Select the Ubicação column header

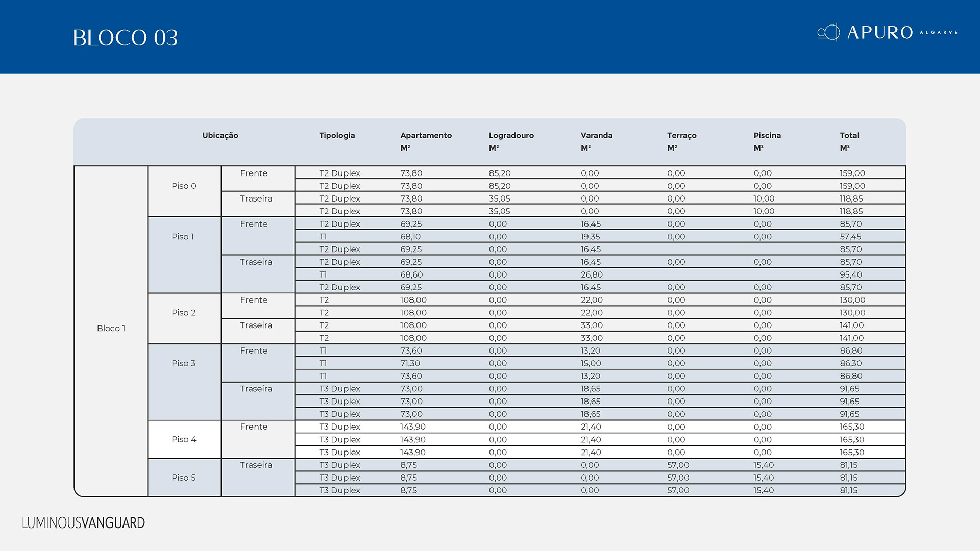tap(220, 135)
